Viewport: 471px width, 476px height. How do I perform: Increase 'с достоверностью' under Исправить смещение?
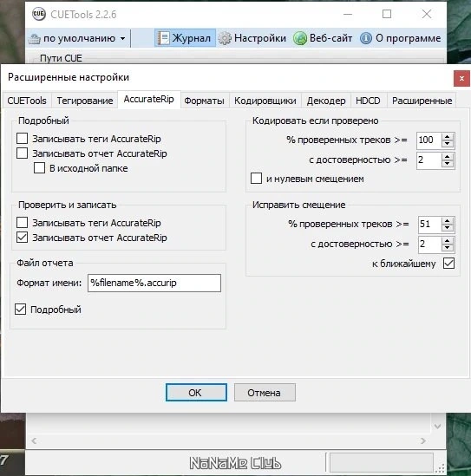coord(448,241)
